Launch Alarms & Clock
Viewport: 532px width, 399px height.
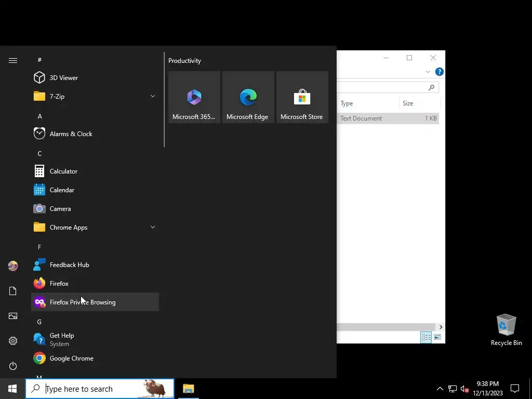coord(95,134)
